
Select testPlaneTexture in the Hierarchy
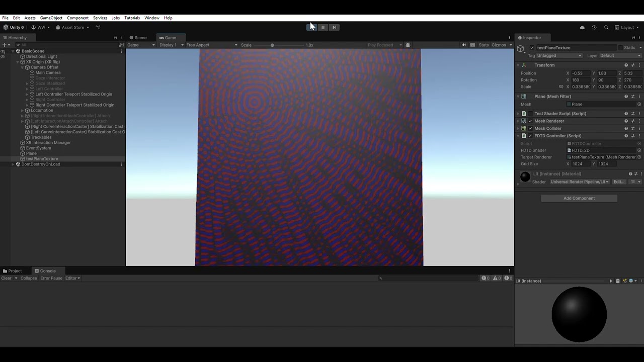(42, 159)
